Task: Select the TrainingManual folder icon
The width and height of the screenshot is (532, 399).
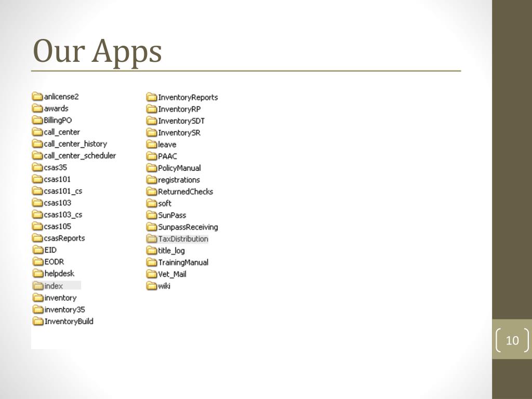Action: (152, 262)
